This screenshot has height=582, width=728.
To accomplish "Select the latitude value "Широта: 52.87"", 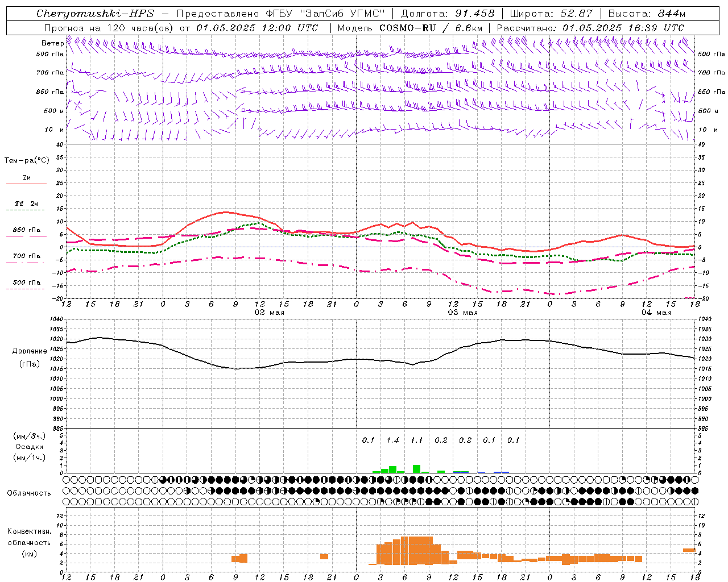I will coord(551,14).
